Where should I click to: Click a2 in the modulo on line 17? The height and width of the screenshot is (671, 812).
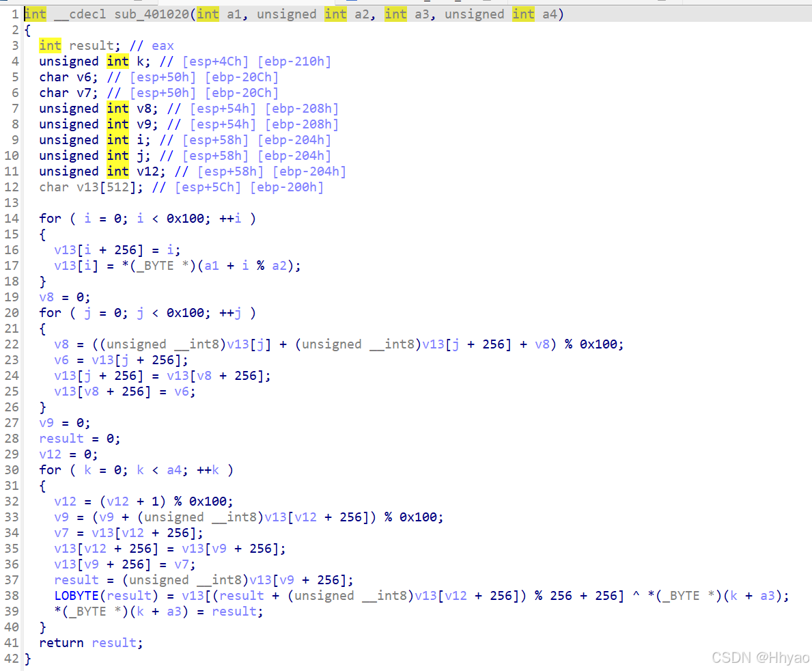279,266
